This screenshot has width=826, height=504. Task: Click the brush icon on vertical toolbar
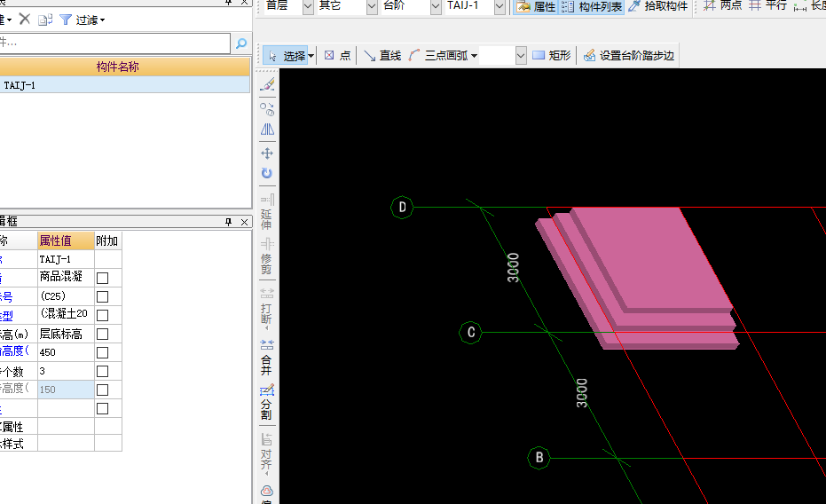(x=268, y=84)
